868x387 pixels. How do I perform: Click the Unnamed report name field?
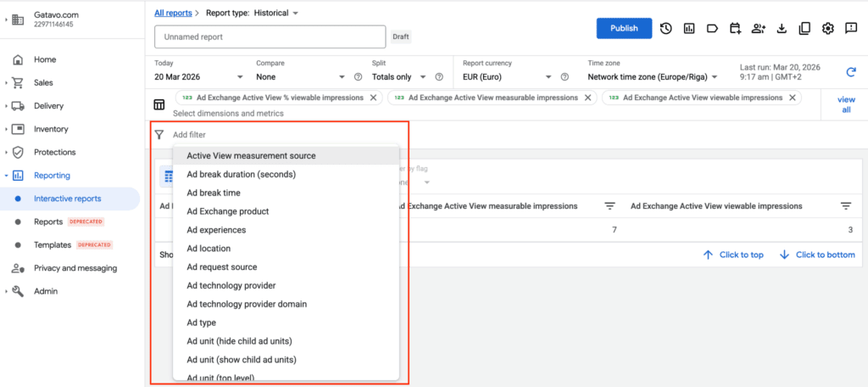click(x=270, y=36)
